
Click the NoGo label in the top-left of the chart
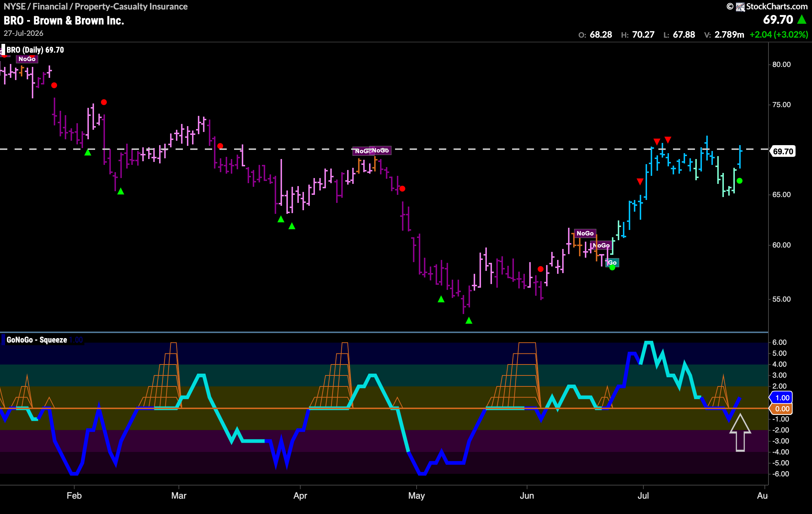click(27, 59)
